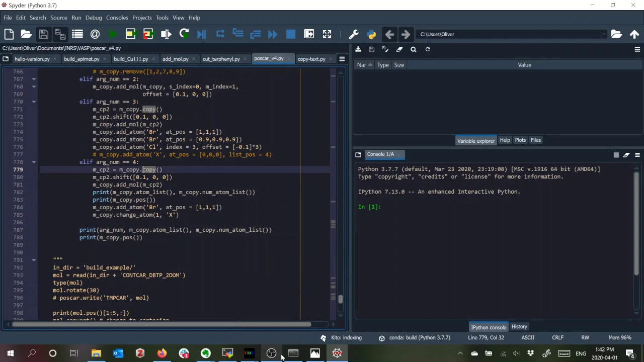Open working directory path dropdown

click(x=603, y=34)
